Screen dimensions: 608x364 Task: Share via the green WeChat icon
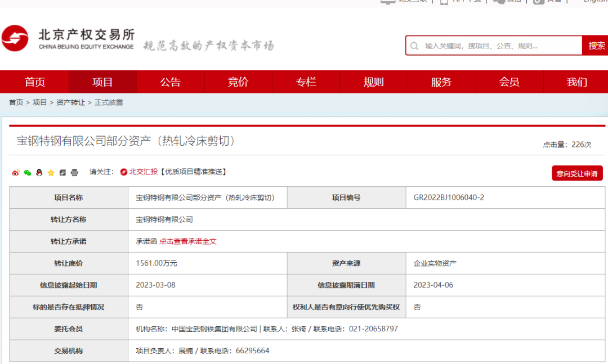(27, 173)
